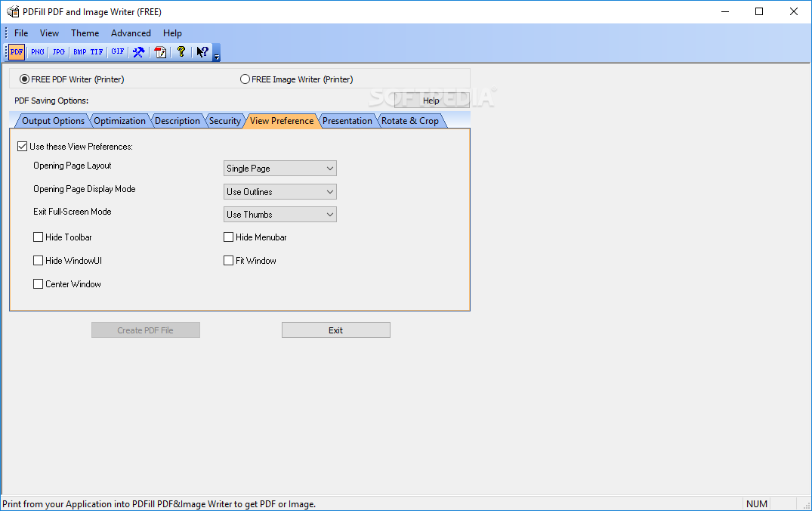Click the Help button near PDF Saving Options
812x511 pixels.
click(431, 101)
